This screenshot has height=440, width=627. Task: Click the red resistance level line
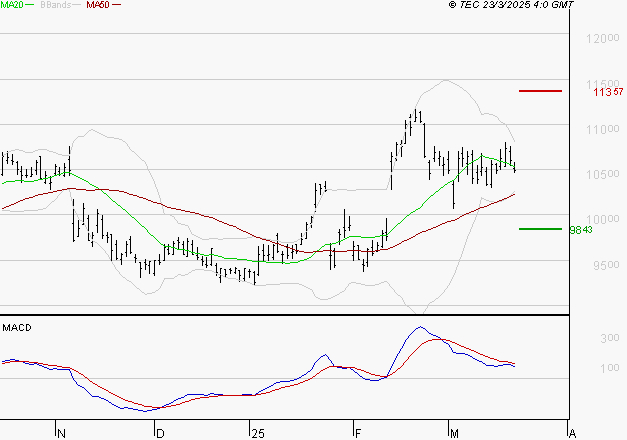click(x=540, y=91)
